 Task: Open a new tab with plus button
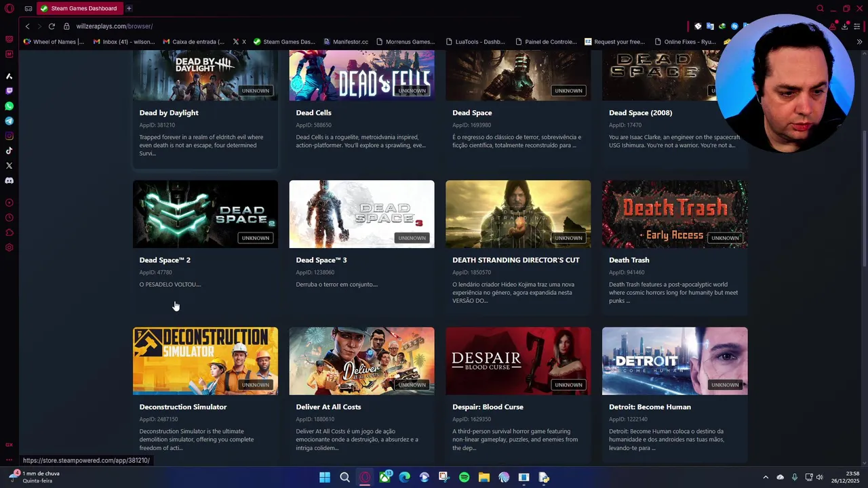[x=129, y=8]
